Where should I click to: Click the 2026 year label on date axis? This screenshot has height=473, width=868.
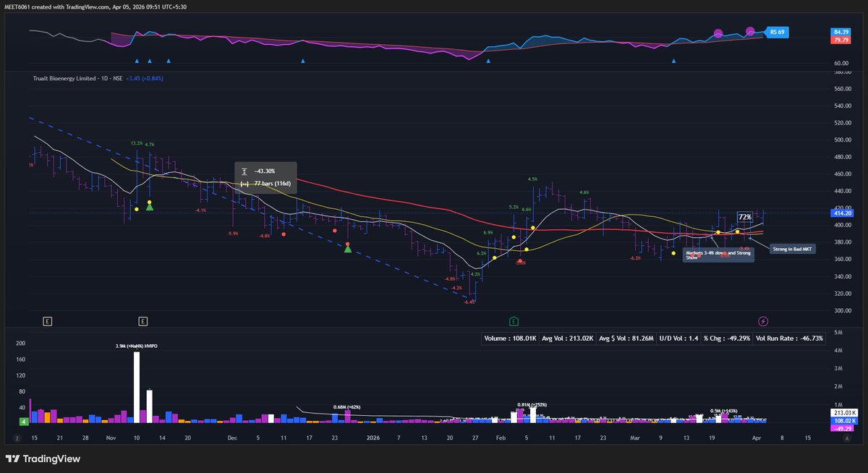coord(373,438)
